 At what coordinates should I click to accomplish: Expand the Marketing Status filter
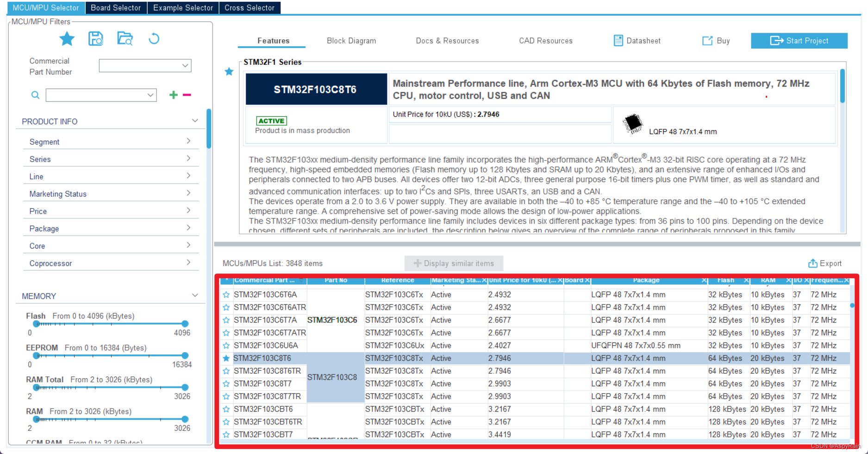(x=188, y=193)
